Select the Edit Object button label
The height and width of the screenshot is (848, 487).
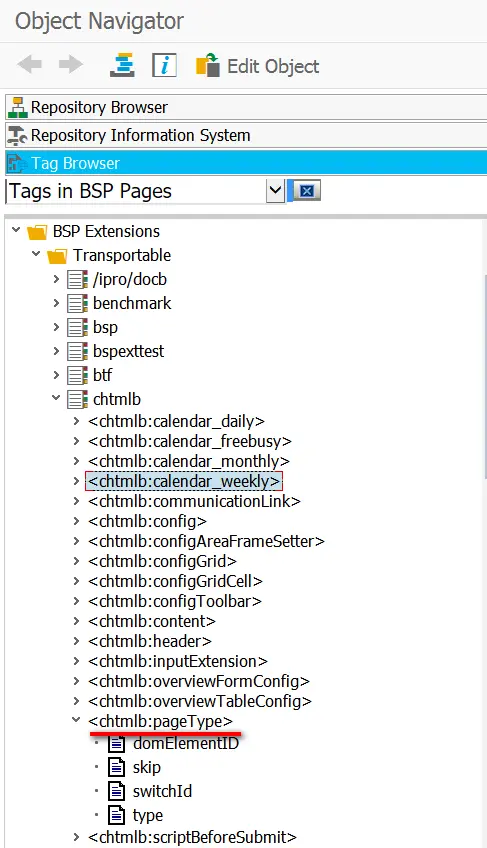pos(273,66)
